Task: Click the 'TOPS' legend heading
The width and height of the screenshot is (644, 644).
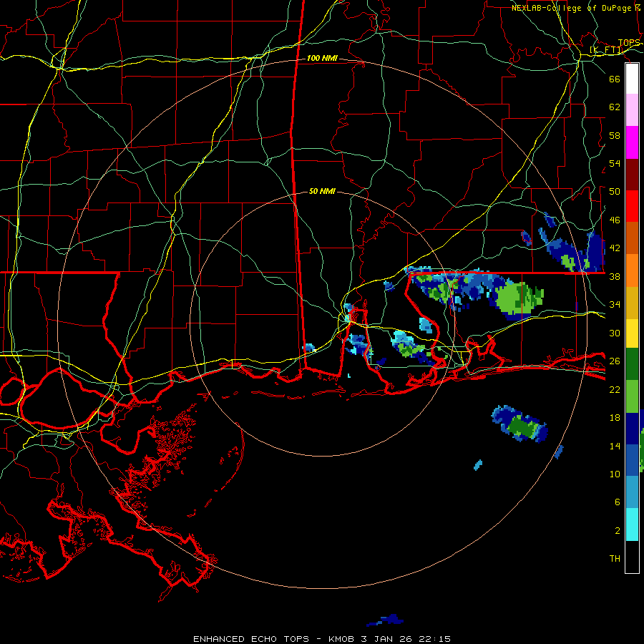Action: pos(629,43)
